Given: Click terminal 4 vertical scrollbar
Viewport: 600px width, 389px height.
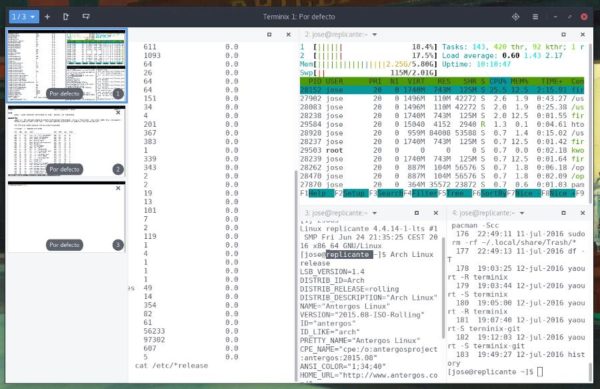Looking at the screenshot, I should (590, 371).
